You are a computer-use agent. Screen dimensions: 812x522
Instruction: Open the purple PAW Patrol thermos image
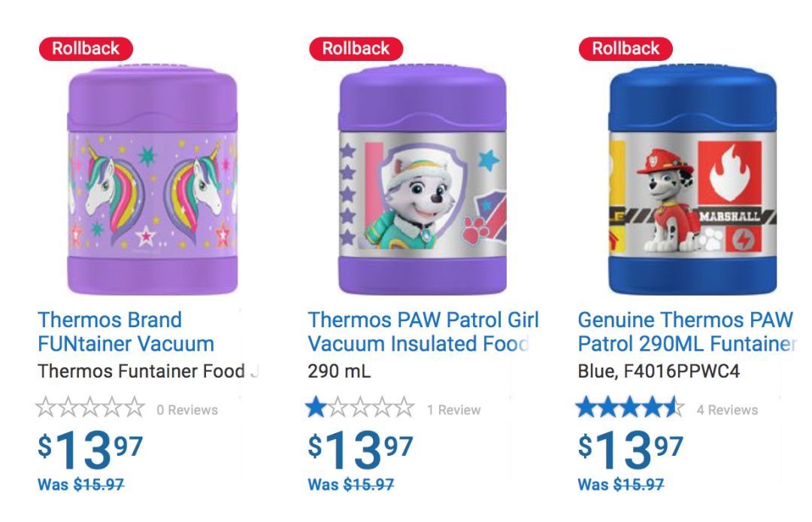tap(423, 181)
